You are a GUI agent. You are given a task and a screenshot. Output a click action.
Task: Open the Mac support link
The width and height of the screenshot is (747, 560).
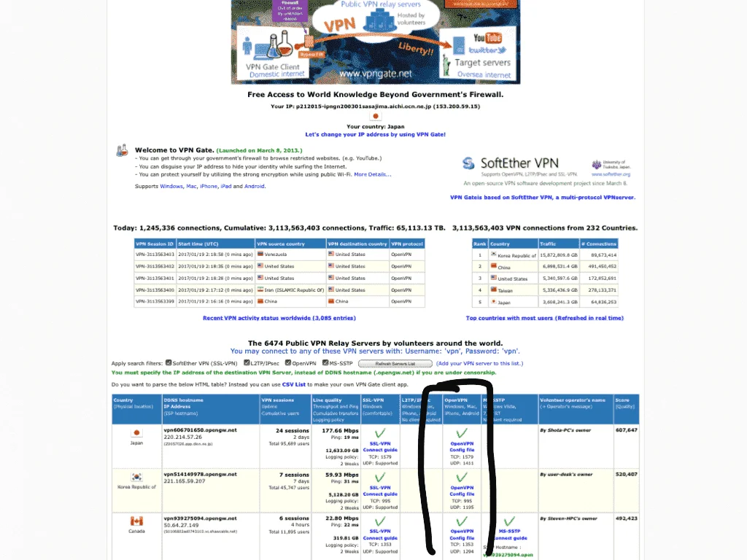tap(192, 186)
